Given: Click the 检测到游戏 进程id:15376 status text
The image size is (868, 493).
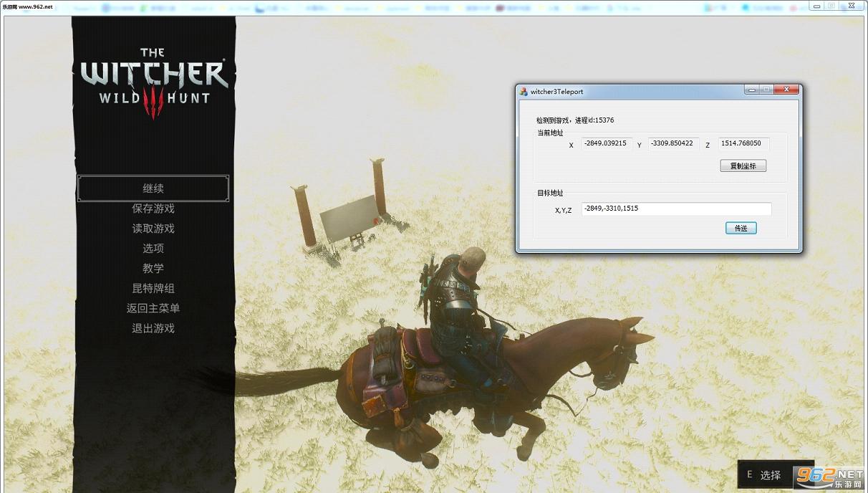Looking at the screenshot, I should [x=575, y=120].
